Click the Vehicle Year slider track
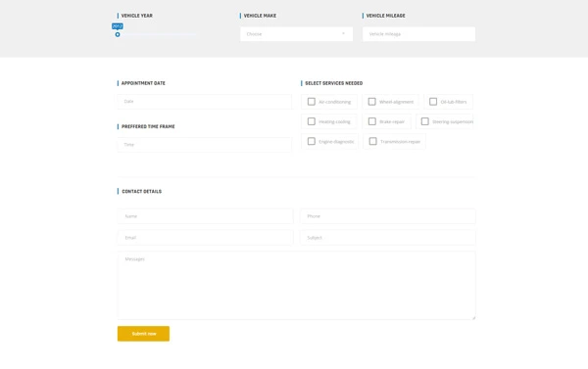Image resolution: width=588 pixels, height=369 pixels. pos(158,34)
